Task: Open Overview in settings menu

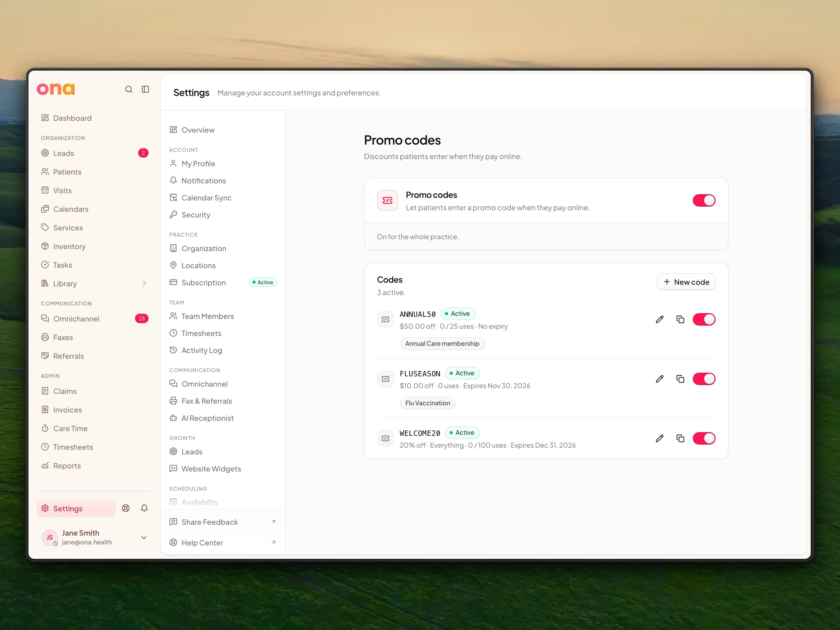Action: click(x=222, y=130)
